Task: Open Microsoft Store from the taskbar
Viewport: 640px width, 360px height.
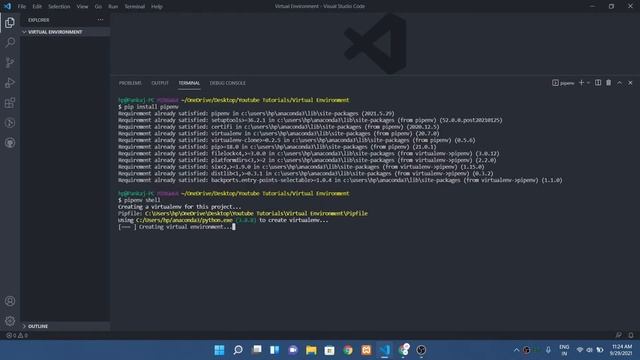Action: [329, 350]
